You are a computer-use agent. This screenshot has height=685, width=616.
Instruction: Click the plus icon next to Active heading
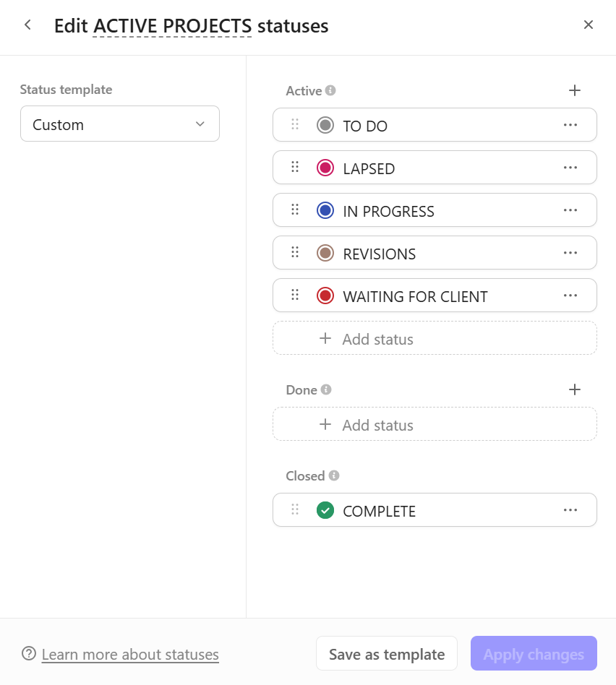coord(575,90)
